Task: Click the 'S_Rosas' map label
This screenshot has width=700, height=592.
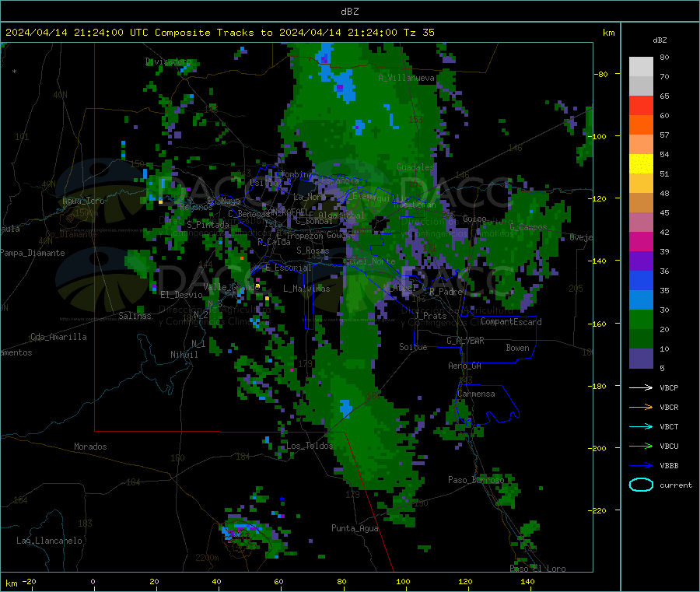Action: [313, 250]
